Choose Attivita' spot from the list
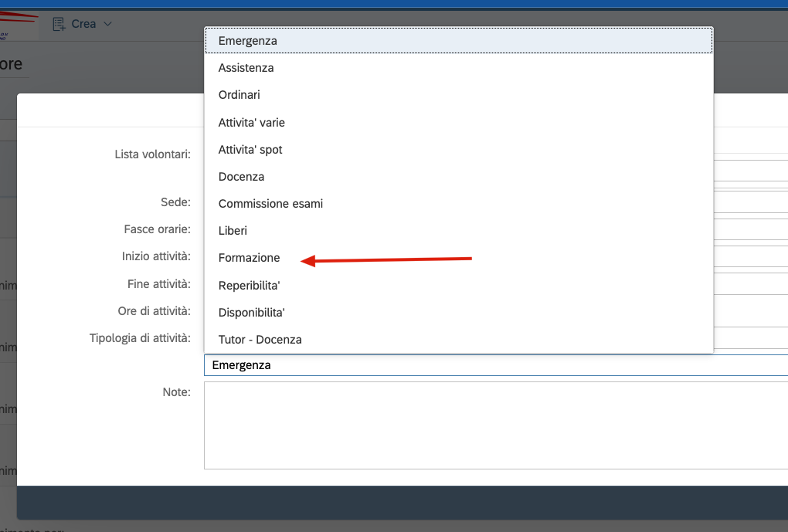 coord(250,149)
